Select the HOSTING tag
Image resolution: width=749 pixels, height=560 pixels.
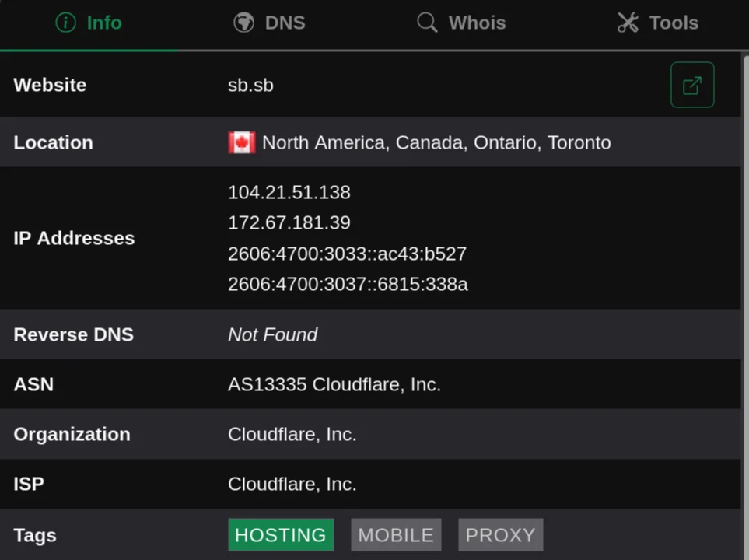coord(281,534)
